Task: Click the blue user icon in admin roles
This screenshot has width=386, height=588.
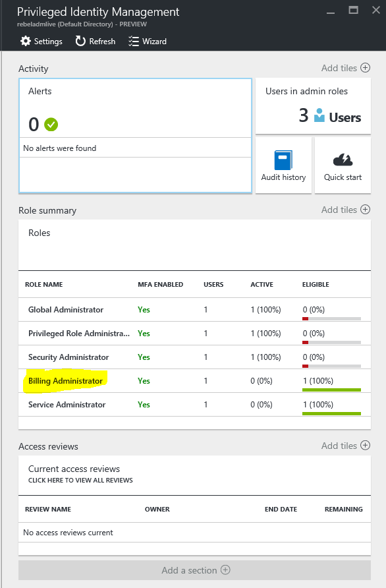Action: pos(319,115)
